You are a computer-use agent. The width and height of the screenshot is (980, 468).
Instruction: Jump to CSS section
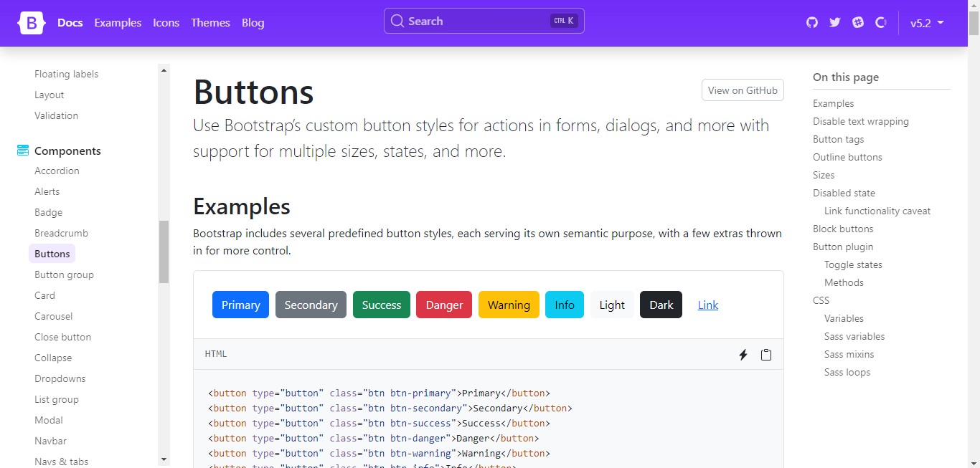[821, 300]
